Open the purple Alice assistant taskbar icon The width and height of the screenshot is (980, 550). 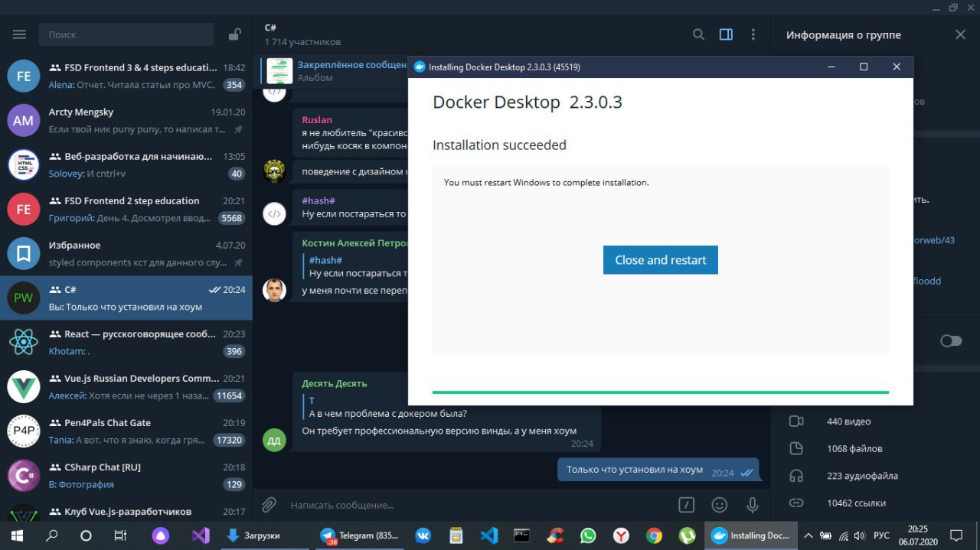(x=161, y=535)
